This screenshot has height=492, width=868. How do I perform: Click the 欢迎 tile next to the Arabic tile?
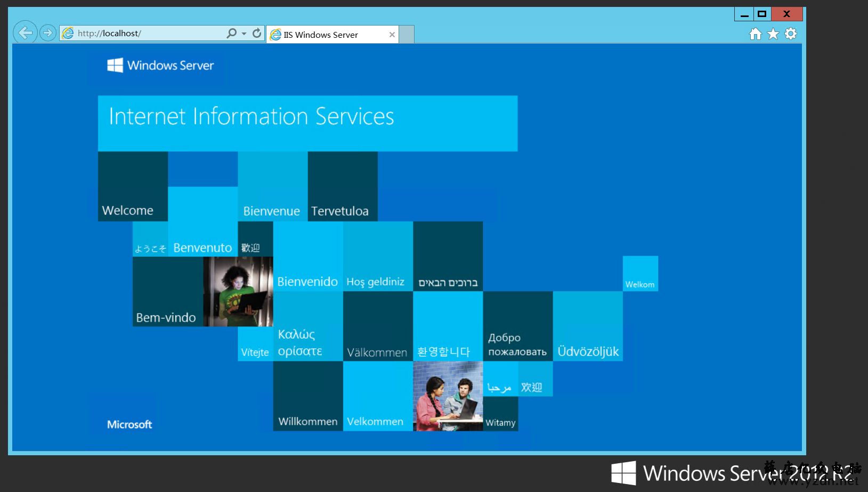[x=536, y=379]
